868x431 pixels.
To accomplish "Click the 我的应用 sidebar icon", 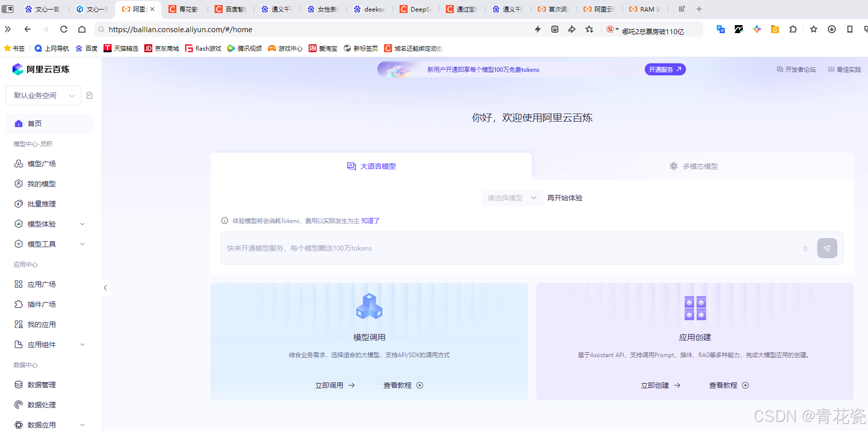I will [x=19, y=325].
